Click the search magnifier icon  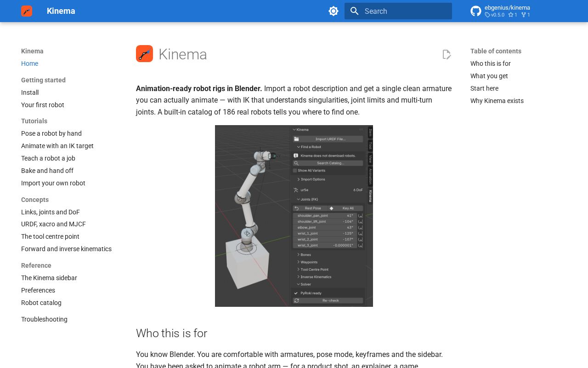354,11
